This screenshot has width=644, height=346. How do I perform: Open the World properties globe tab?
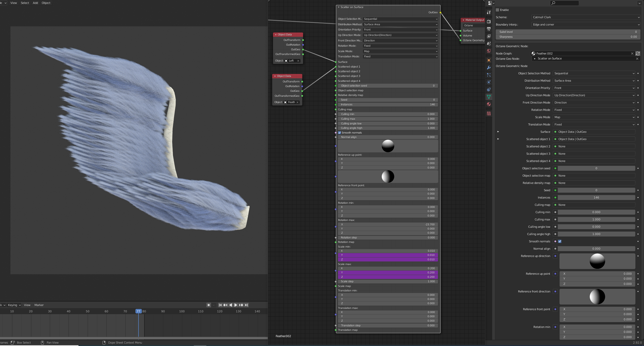tap(489, 51)
